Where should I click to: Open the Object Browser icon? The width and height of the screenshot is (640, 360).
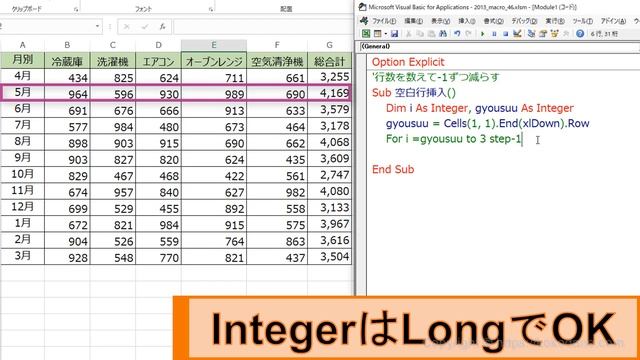(554, 33)
